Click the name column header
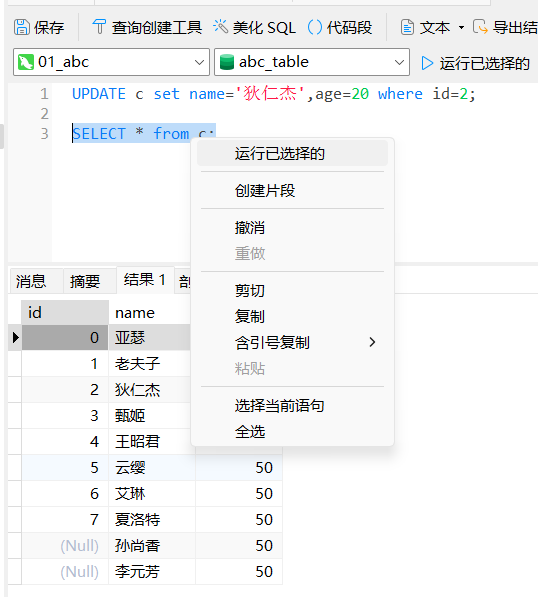 click(149, 313)
